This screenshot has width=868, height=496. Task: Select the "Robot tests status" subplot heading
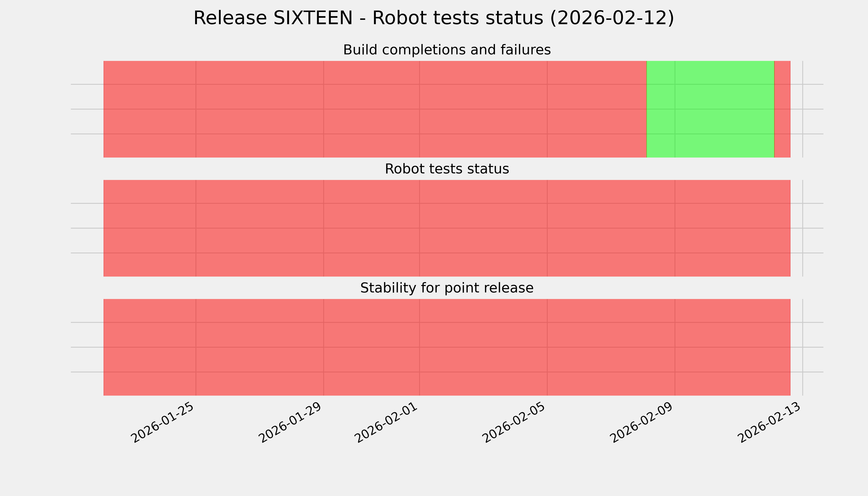447,169
